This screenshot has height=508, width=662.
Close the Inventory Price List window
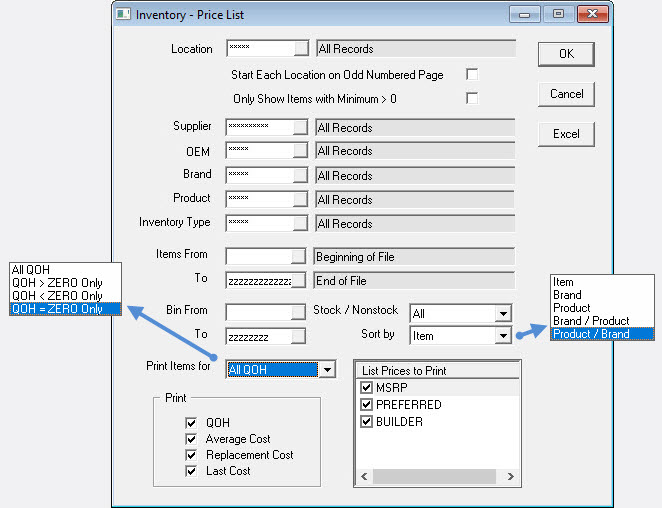[592, 14]
